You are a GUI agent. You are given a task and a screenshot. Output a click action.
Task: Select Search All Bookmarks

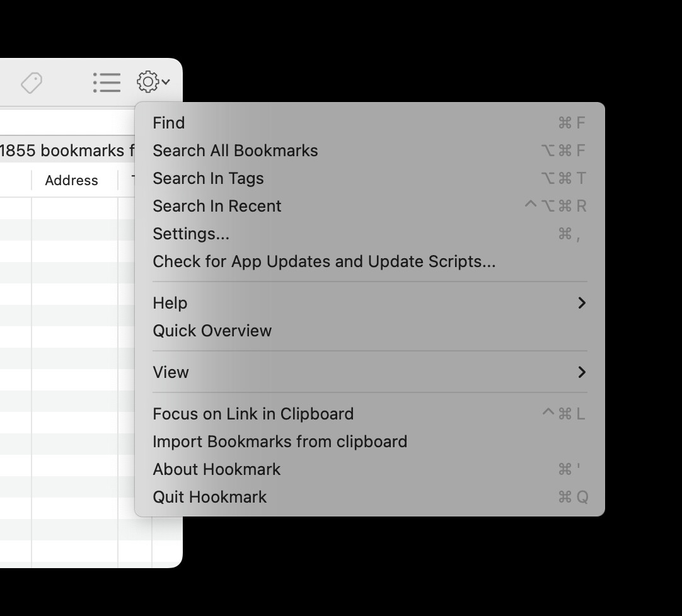[x=235, y=151]
